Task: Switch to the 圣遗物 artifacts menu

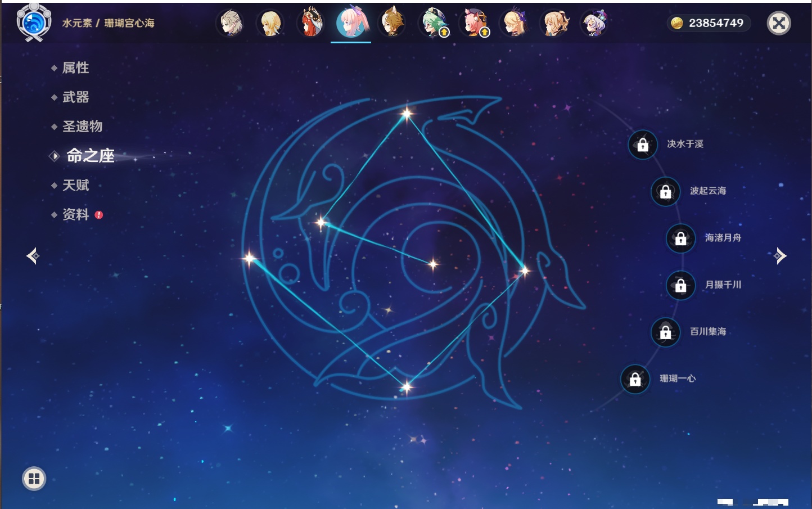Action: pyautogui.click(x=82, y=127)
